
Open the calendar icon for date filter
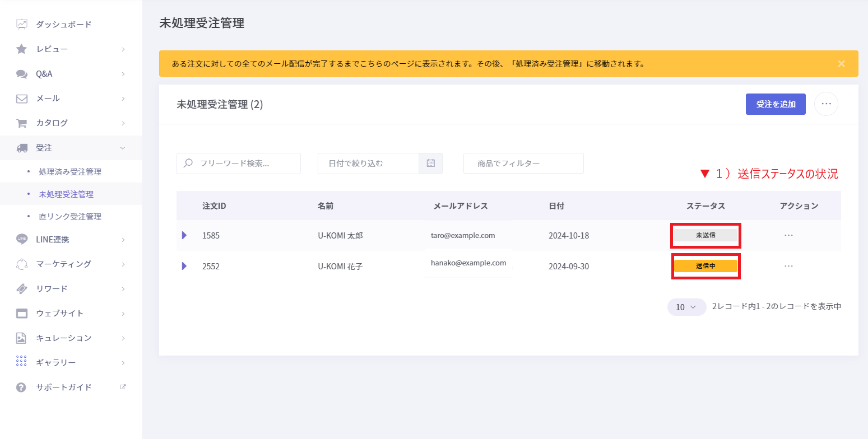tap(430, 164)
